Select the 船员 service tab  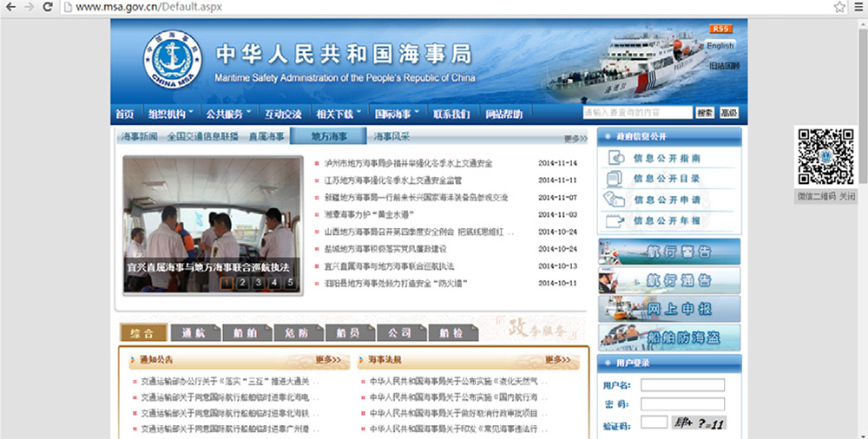point(349,332)
